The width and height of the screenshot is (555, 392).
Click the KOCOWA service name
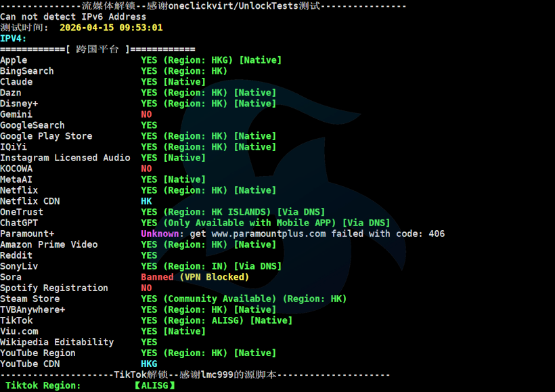coord(16,169)
